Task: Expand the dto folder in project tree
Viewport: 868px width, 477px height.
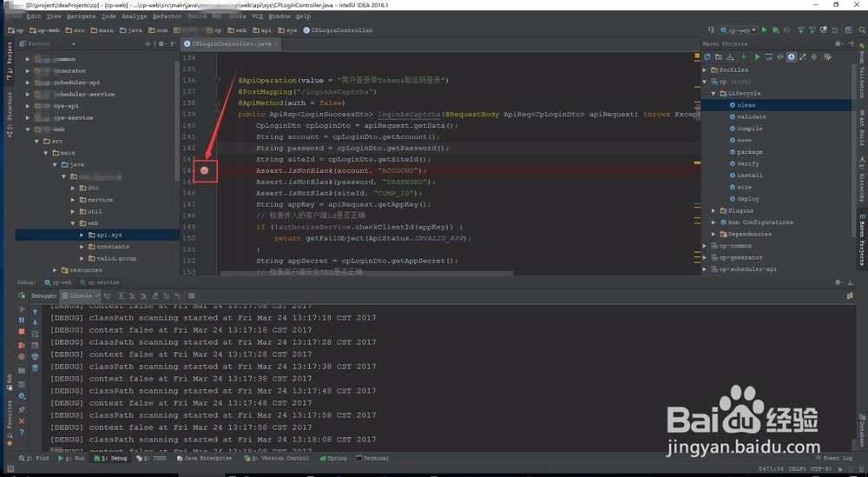Action: [x=73, y=188]
